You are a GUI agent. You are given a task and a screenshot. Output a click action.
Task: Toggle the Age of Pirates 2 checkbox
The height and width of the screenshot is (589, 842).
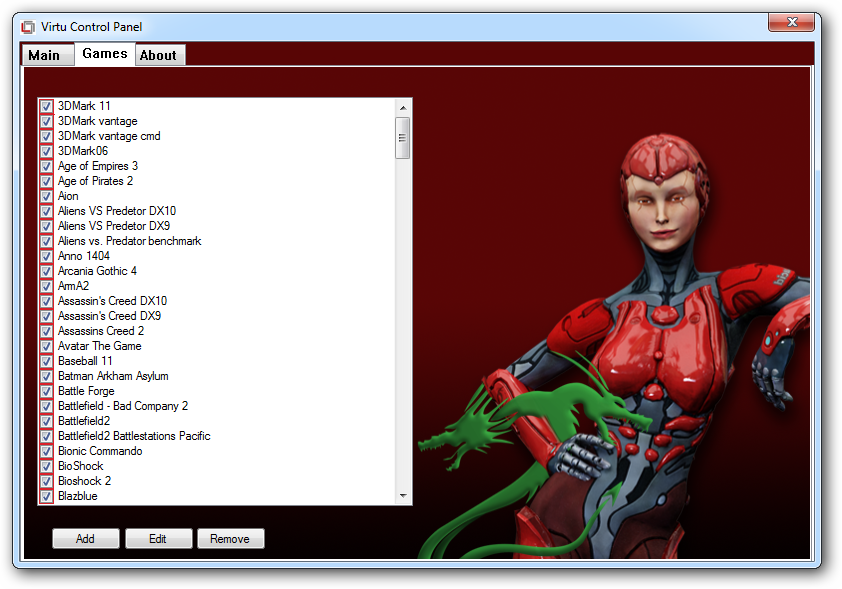(x=47, y=181)
